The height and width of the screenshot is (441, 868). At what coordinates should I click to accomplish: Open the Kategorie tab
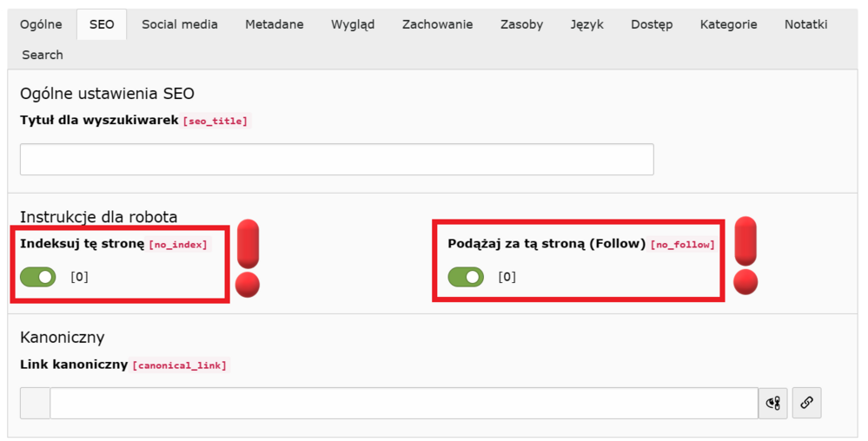(728, 24)
